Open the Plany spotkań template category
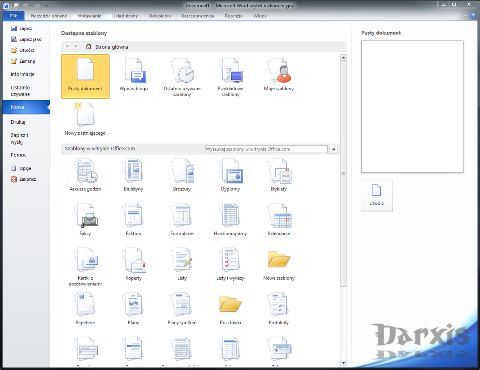The width and height of the screenshot is (480, 370). (182, 308)
